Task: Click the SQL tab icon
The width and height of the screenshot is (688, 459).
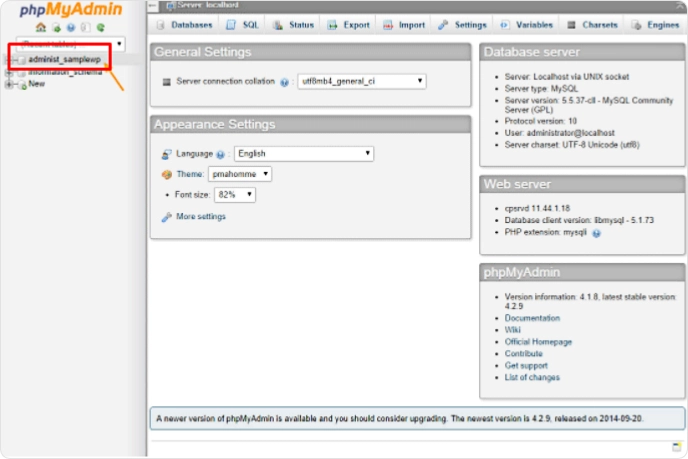Action: click(231, 25)
